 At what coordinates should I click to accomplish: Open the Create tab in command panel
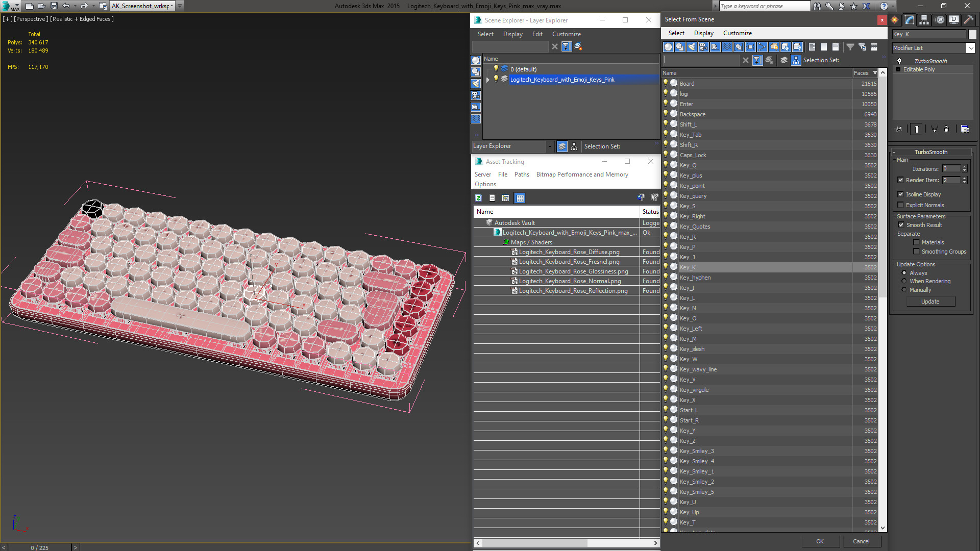pyautogui.click(x=895, y=20)
